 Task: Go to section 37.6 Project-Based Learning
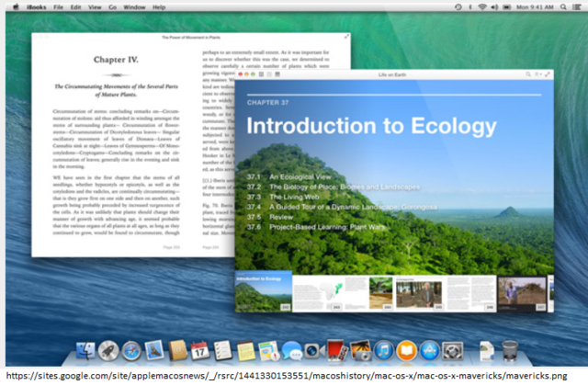316,227
